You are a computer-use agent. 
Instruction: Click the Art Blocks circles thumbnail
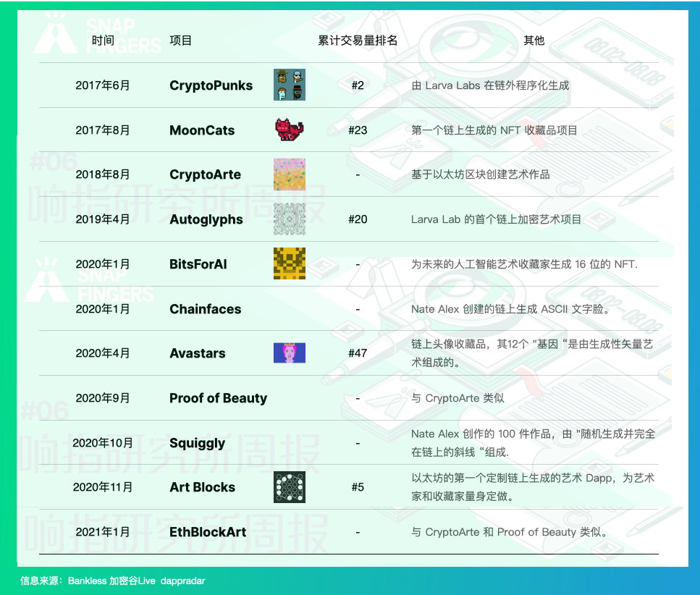290,487
